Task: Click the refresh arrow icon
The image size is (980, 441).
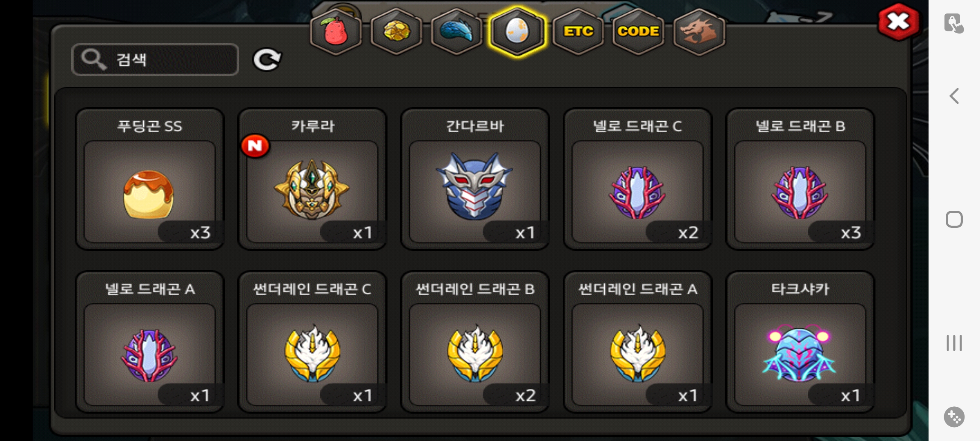Action: tap(267, 60)
